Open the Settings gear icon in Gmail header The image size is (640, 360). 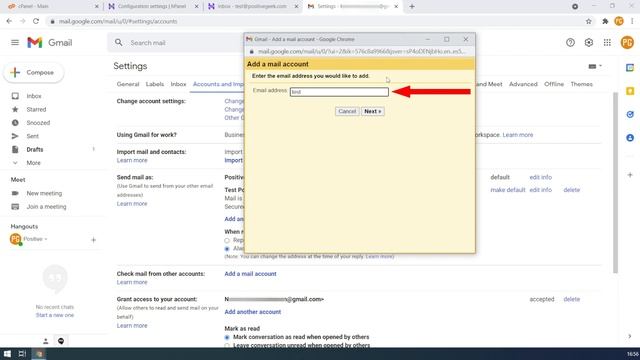point(589,42)
